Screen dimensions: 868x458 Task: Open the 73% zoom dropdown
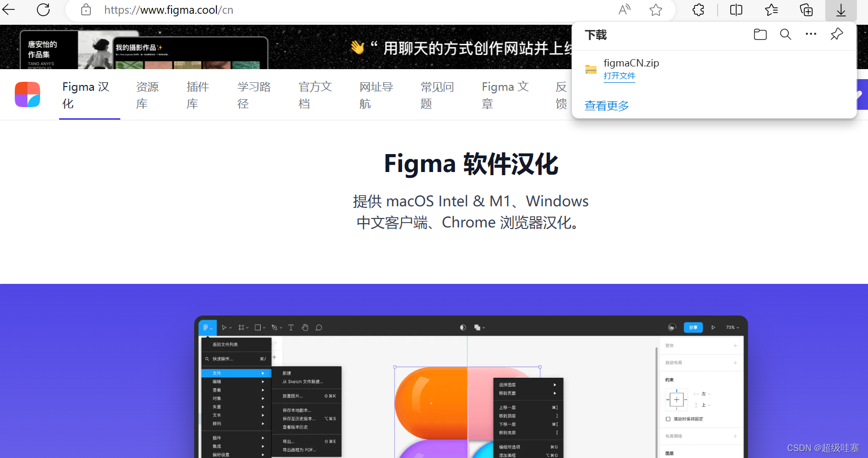coord(732,328)
